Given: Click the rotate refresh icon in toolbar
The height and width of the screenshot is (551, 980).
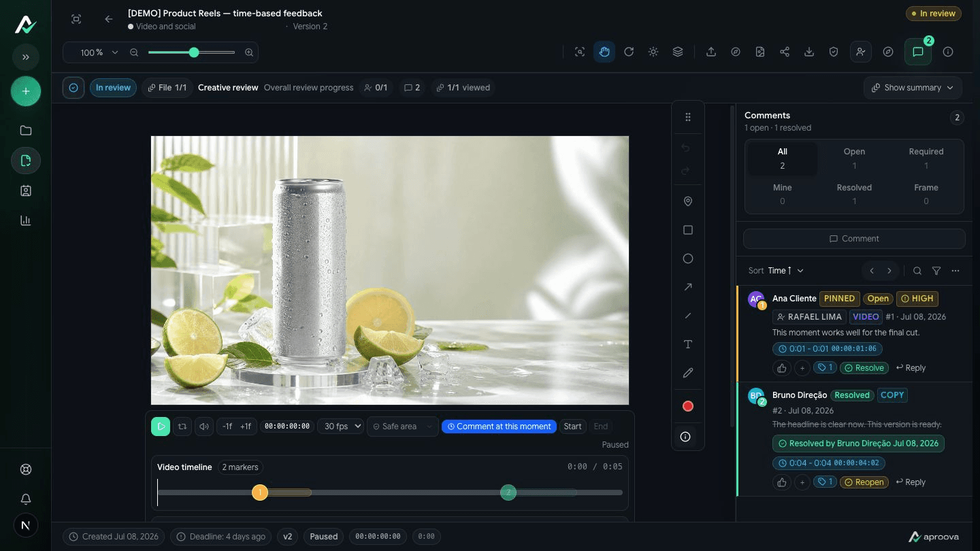Looking at the screenshot, I should point(629,52).
